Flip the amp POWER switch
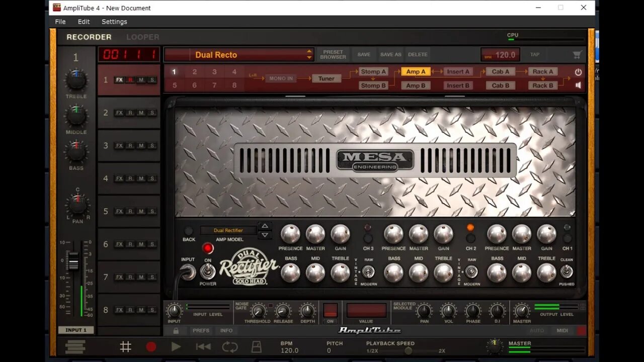The image size is (644, 362). pos(208,272)
